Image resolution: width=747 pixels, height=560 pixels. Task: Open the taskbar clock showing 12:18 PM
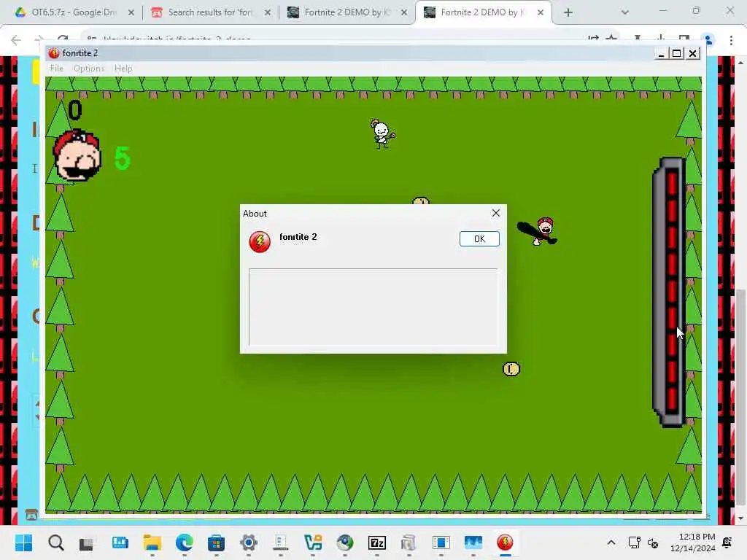click(693, 542)
